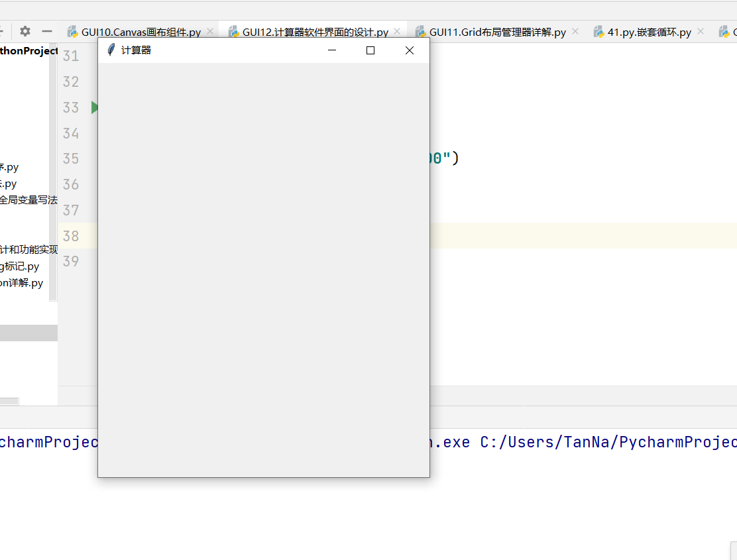Screen dimensions: 737x560
Task: Hide the project panel with minus icon
Action: [x=47, y=31]
